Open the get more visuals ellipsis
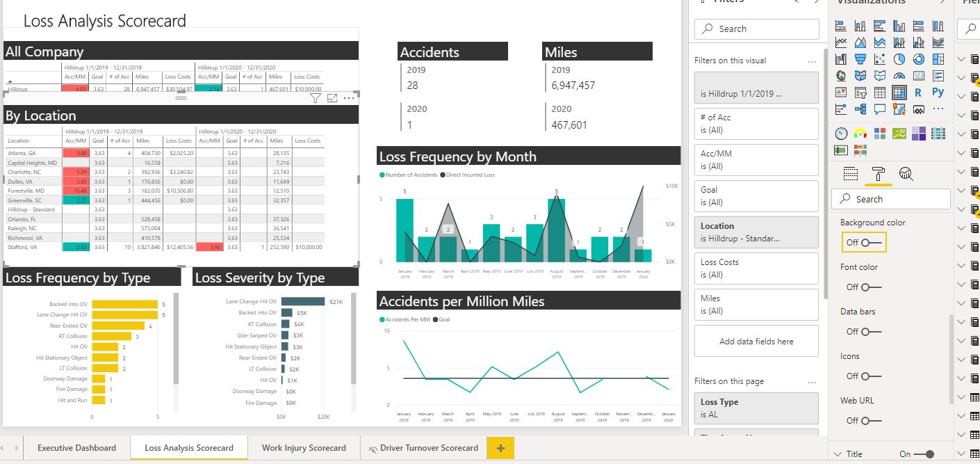Screen dimensions: 980x464 tap(938, 109)
